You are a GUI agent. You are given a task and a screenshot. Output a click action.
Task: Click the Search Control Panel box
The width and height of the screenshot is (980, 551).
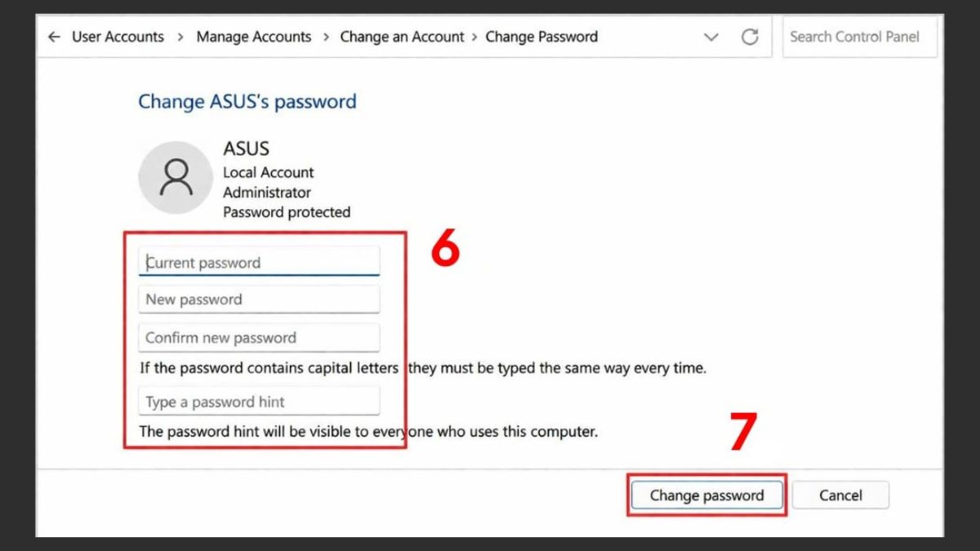click(859, 37)
